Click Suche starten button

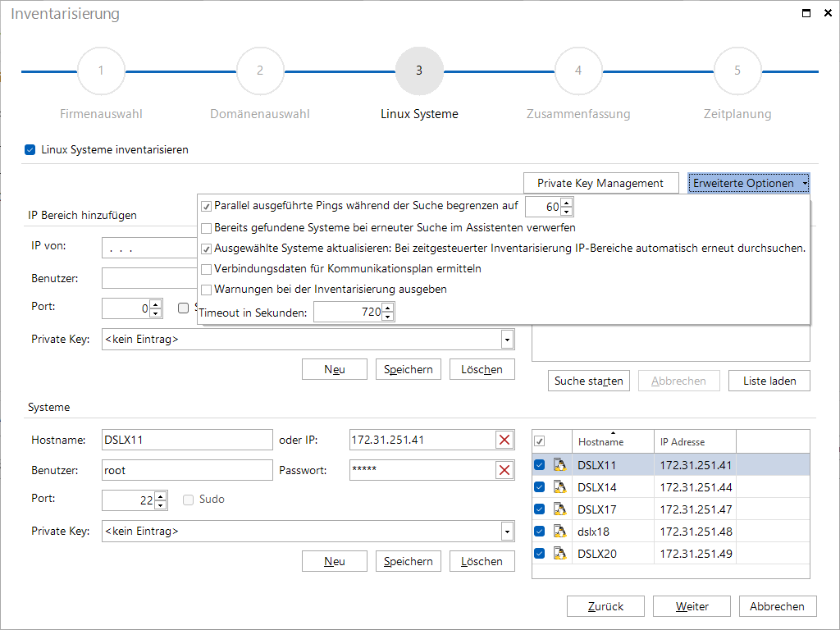click(x=589, y=381)
